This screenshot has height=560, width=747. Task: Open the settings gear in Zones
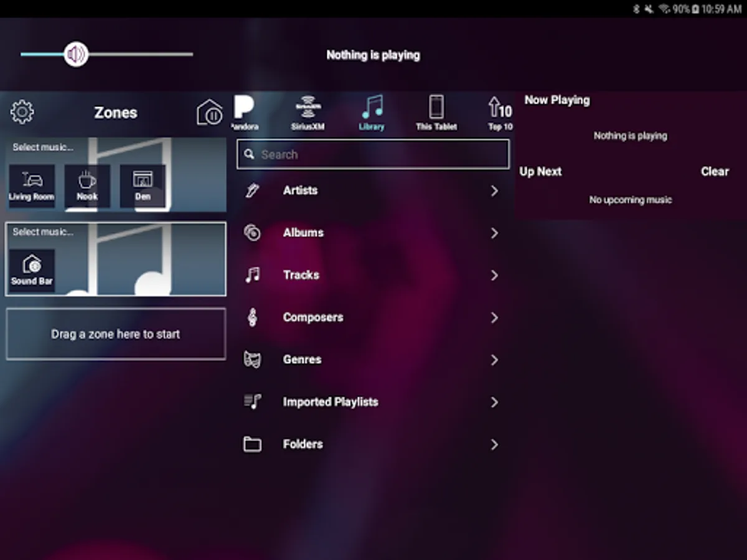22,112
